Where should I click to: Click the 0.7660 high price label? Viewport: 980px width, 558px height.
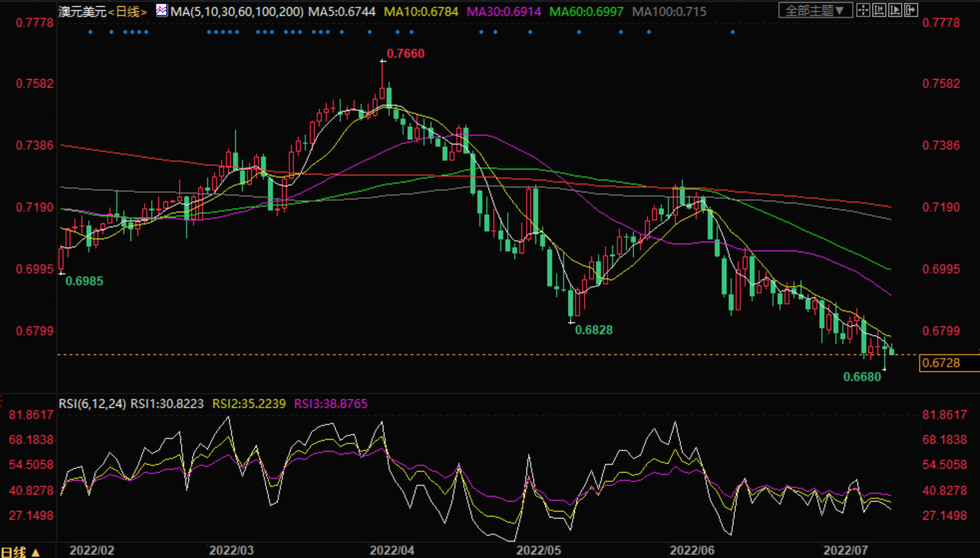point(405,54)
